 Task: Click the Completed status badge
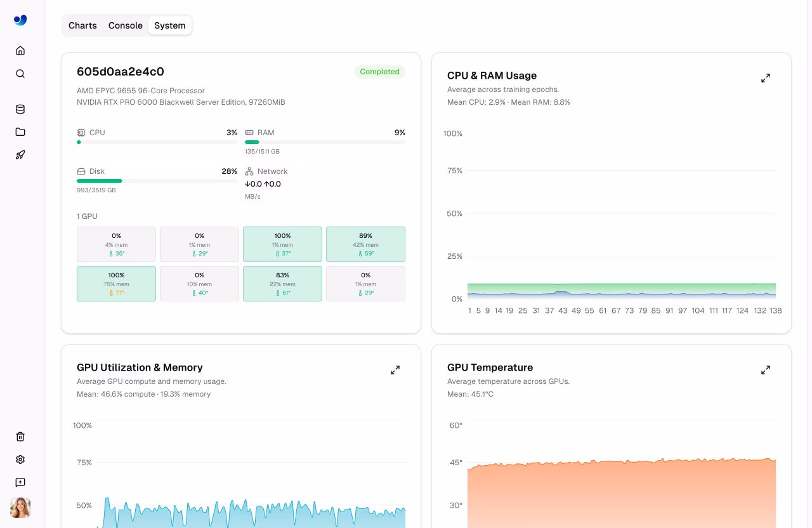(x=379, y=72)
